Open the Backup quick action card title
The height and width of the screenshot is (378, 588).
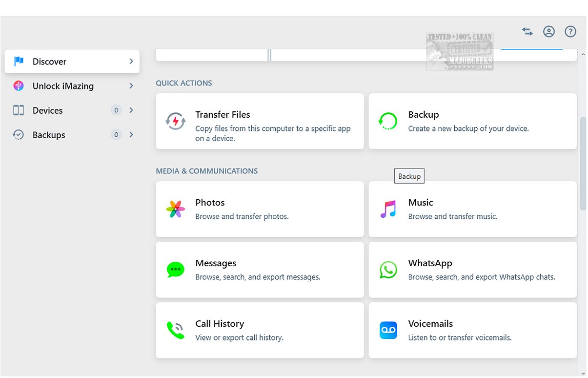tap(424, 115)
